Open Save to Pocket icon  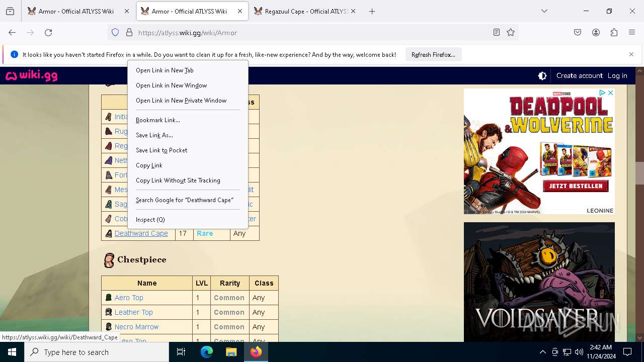point(578,32)
